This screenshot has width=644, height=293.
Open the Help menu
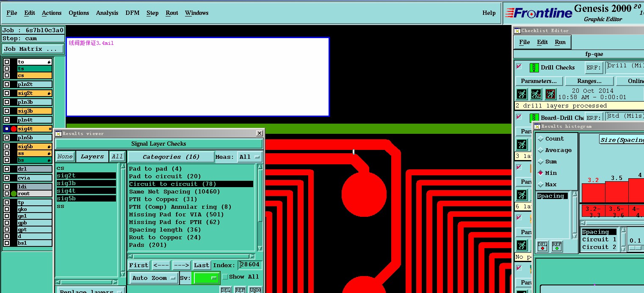click(489, 13)
